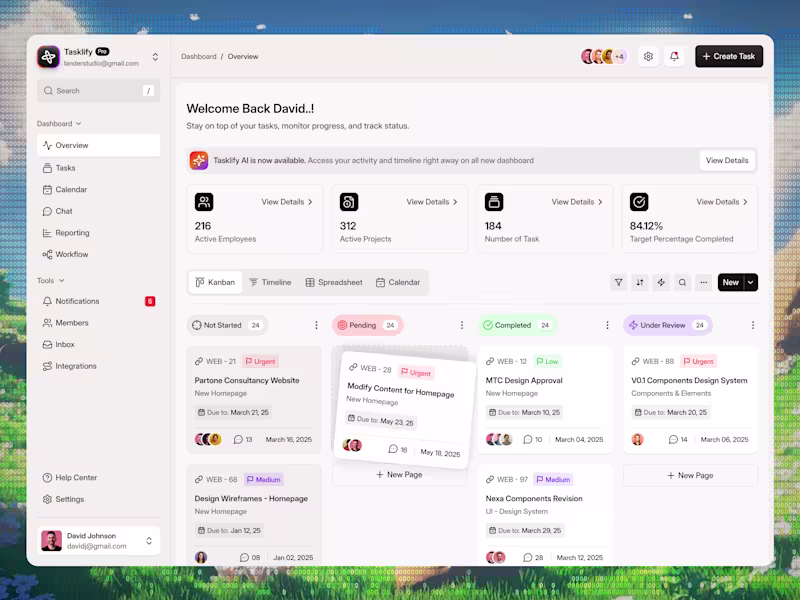
Task: Open Integrations in the sidebar
Action: coord(98,366)
